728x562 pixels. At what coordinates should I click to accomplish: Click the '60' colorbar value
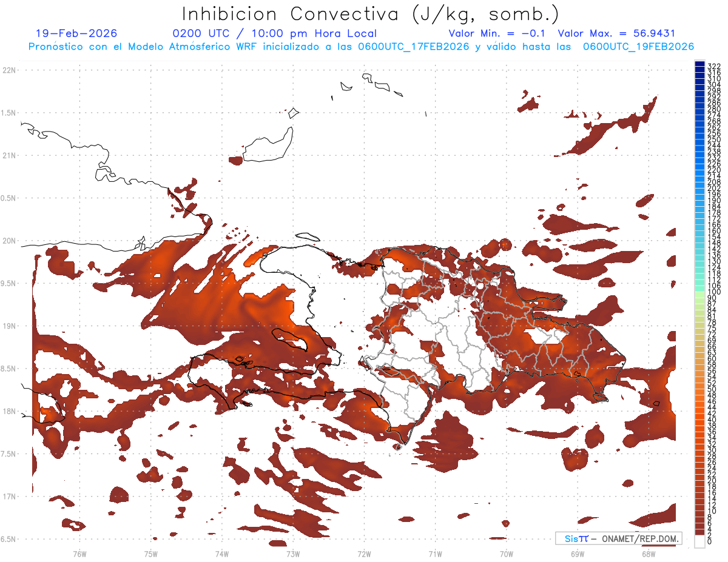point(712,358)
